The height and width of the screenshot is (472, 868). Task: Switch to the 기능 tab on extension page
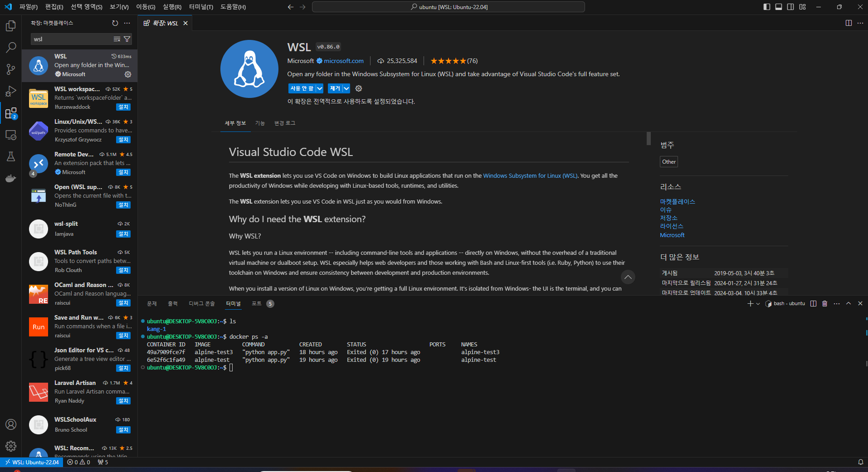260,123
